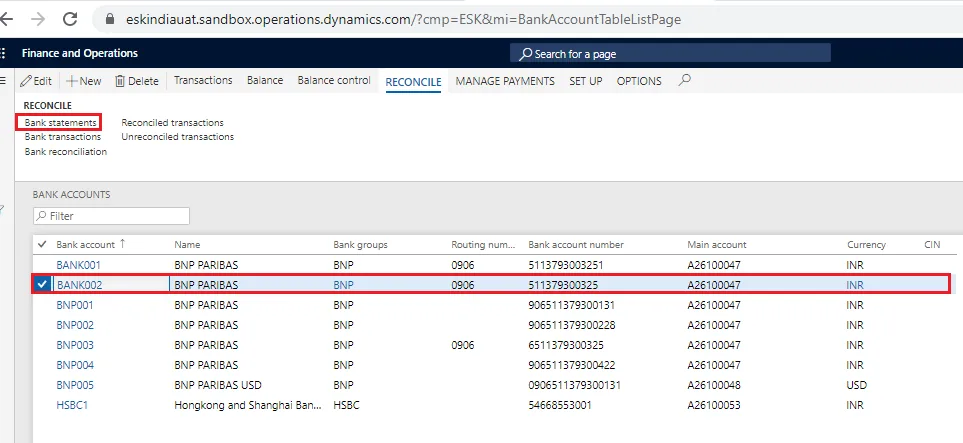Screen dimensions: 963x443
Task: Open the BANK002 account link
Action: click(x=79, y=285)
